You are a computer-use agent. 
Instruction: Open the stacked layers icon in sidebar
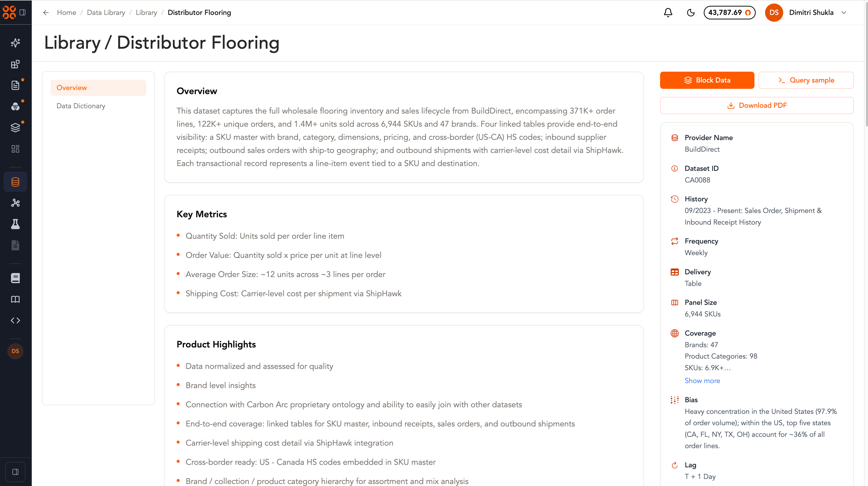pyautogui.click(x=15, y=128)
